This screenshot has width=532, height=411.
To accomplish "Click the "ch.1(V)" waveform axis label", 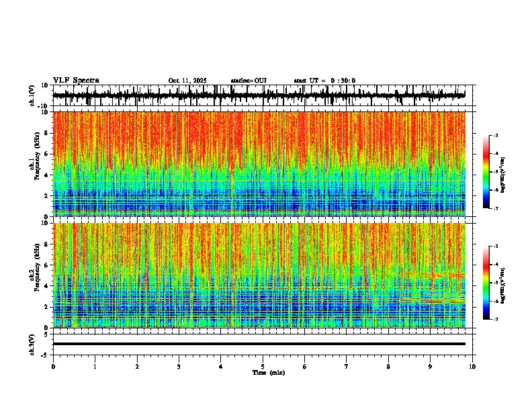I will (32, 95).
